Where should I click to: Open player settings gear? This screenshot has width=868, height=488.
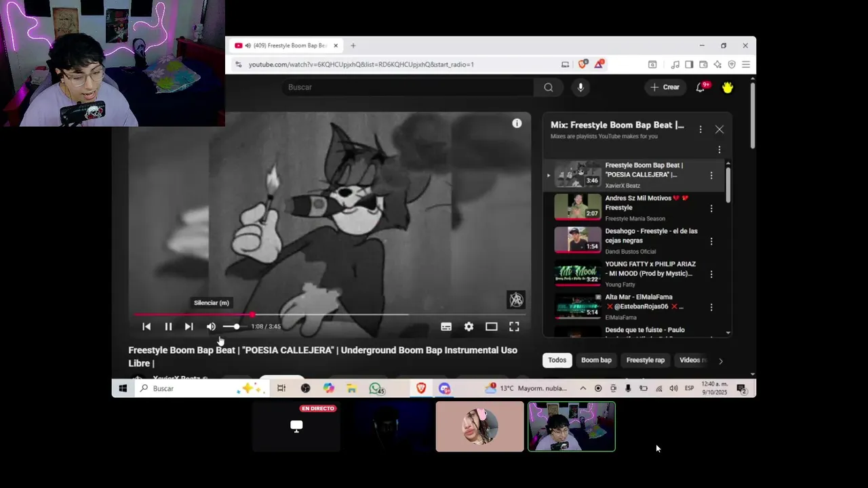click(469, 327)
